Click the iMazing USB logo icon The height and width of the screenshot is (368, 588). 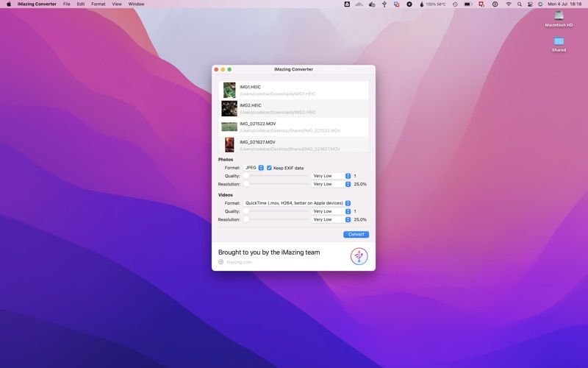coord(359,256)
